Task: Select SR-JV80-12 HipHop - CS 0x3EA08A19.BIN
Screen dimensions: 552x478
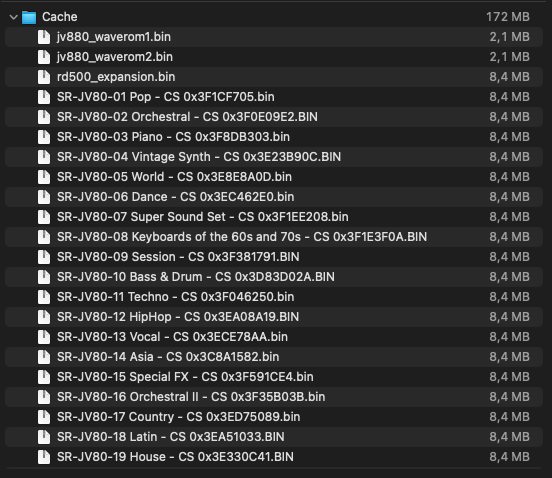Action: (x=178, y=317)
